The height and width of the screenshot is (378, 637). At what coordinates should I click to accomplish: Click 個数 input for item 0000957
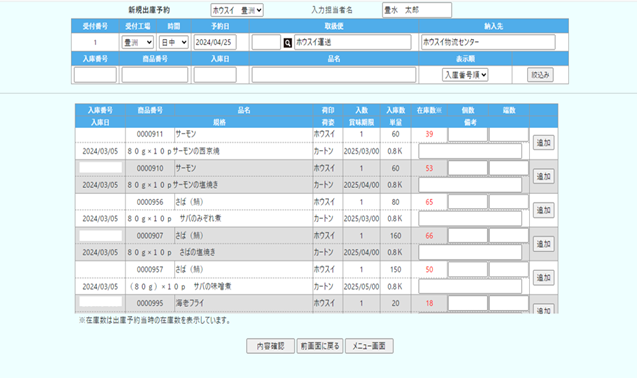tap(468, 269)
